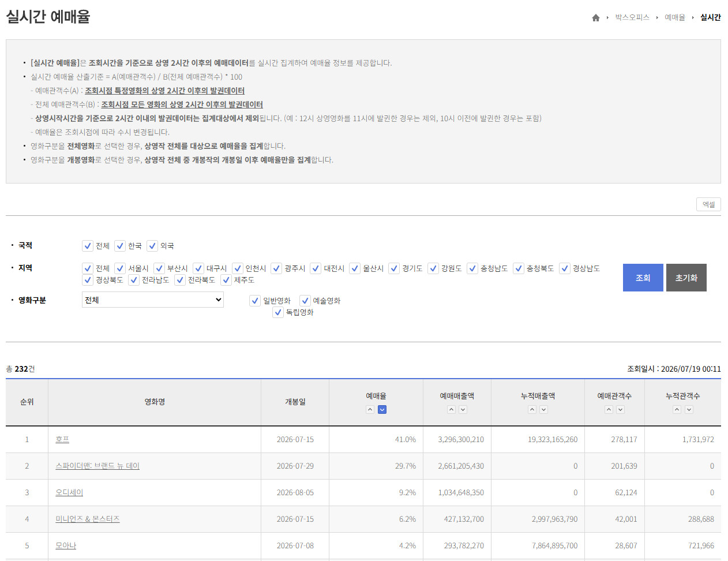The height and width of the screenshot is (561, 728).
Task: Sort 누적관객수 descending arrow
Action: point(689,410)
